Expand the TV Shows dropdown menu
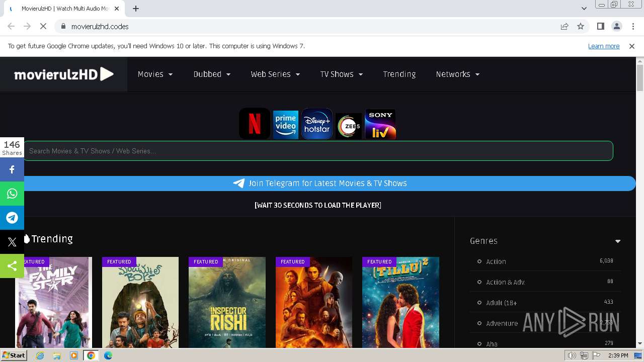The height and width of the screenshot is (362, 644). coord(341,74)
